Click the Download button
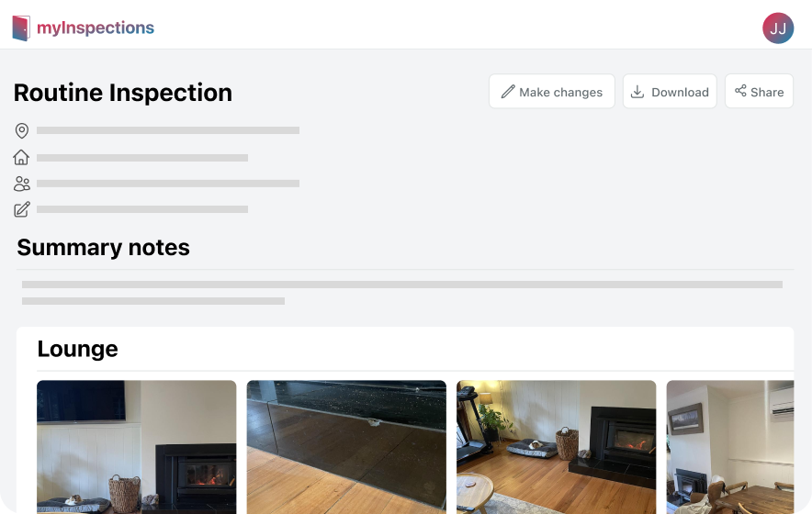 [x=670, y=91]
